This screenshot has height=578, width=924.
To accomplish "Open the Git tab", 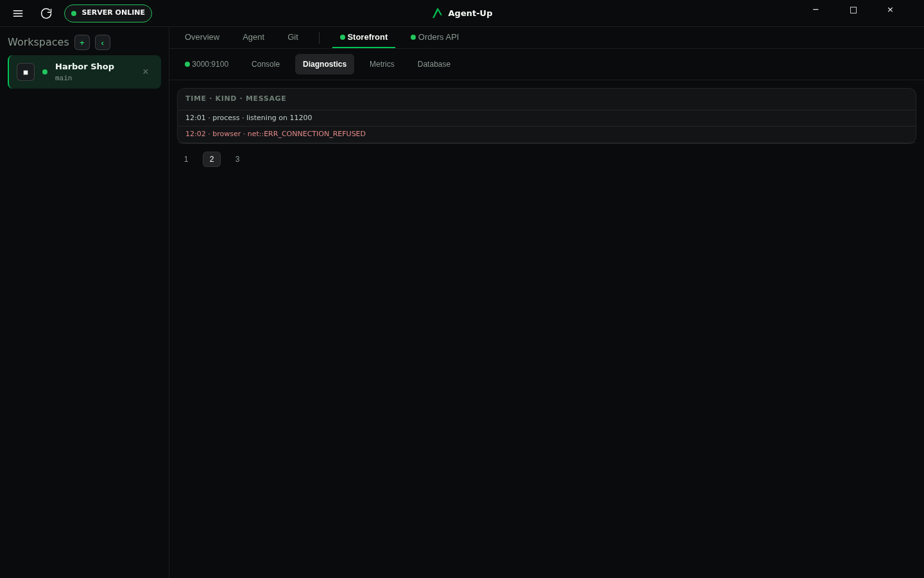I will tap(293, 37).
